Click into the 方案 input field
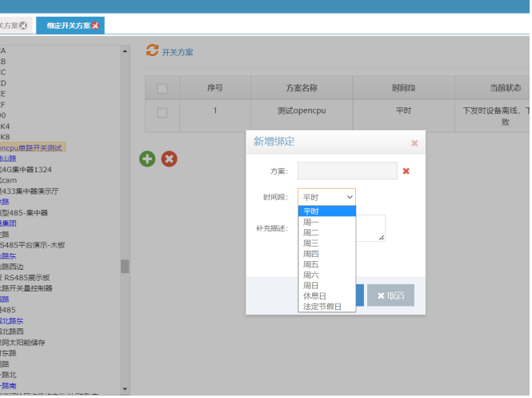The width and height of the screenshot is (532, 398). (347, 171)
